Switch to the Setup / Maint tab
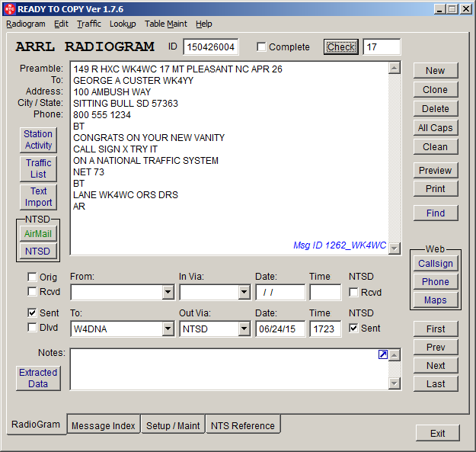 click(x=173, y=425)
